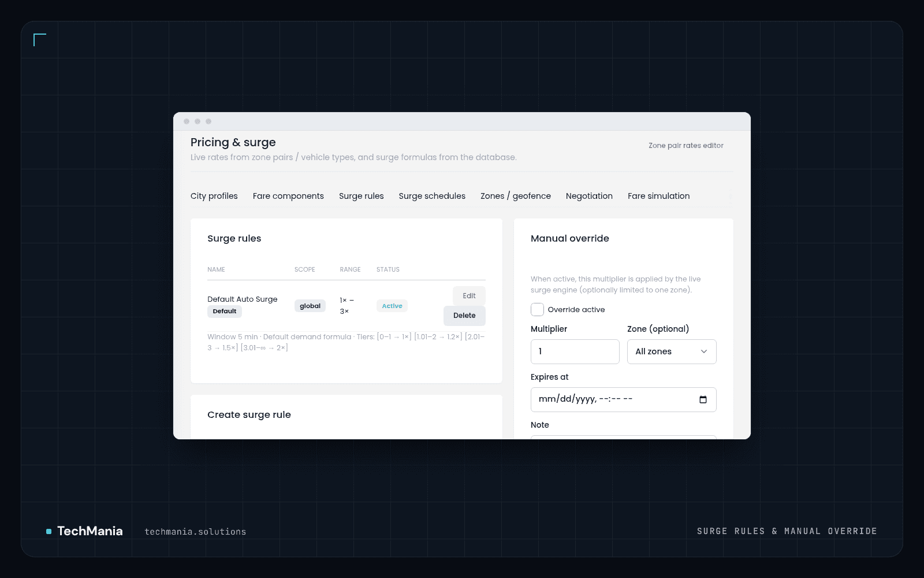Viewport: 924px width, 578px height.
Task: Focus the Expires at date field
Action: 624,399
